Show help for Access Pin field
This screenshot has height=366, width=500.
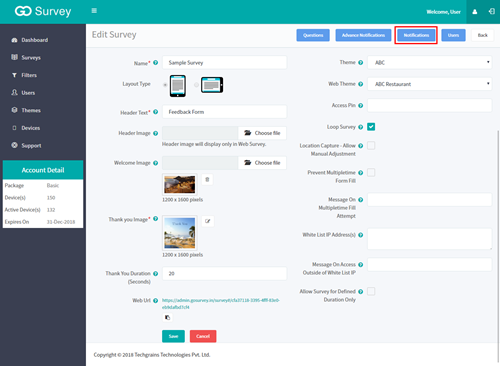[360, 106]
